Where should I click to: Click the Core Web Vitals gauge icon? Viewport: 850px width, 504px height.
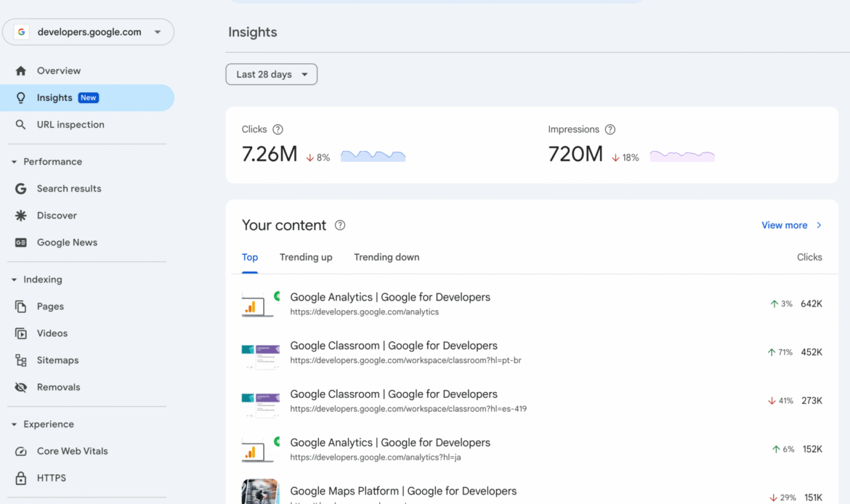[x=20, y=452]
